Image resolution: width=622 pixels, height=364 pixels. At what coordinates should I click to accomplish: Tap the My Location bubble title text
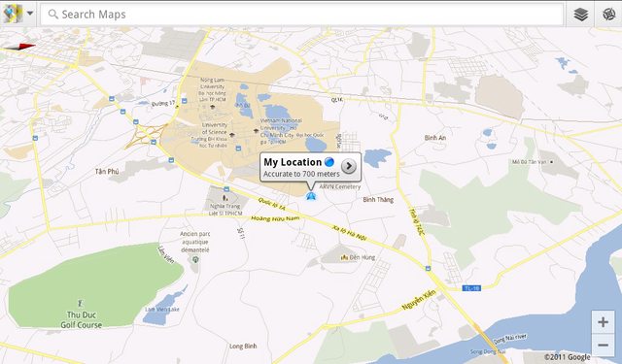tap(293, 162)
